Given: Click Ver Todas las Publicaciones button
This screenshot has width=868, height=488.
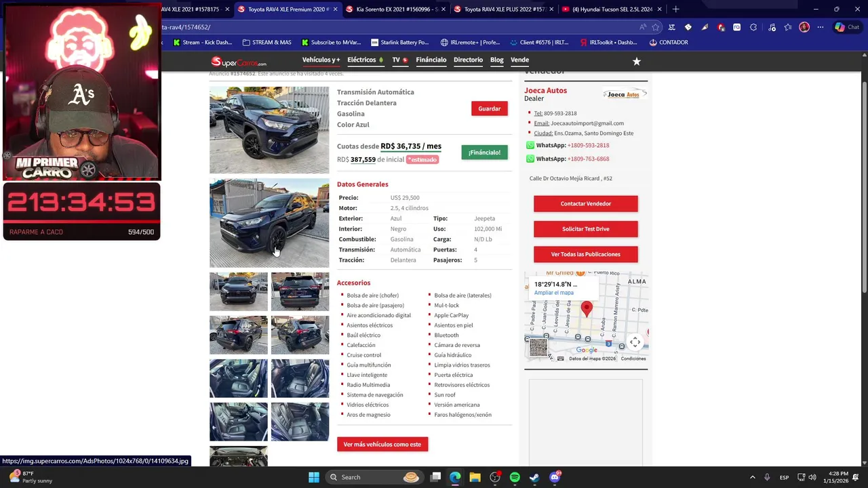Looking at the screenshot, I should point(586,254).
